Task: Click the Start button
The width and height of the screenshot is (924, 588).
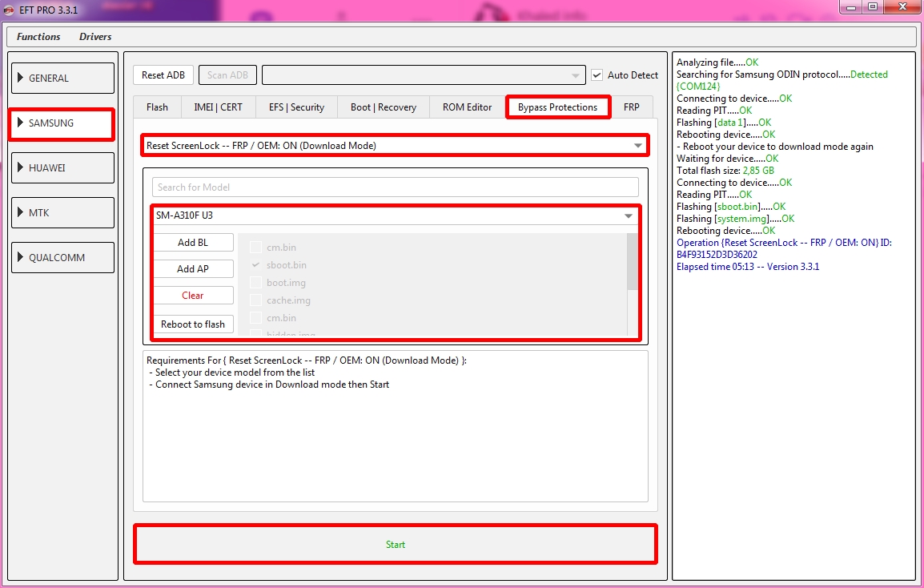Action: point(396,545)
